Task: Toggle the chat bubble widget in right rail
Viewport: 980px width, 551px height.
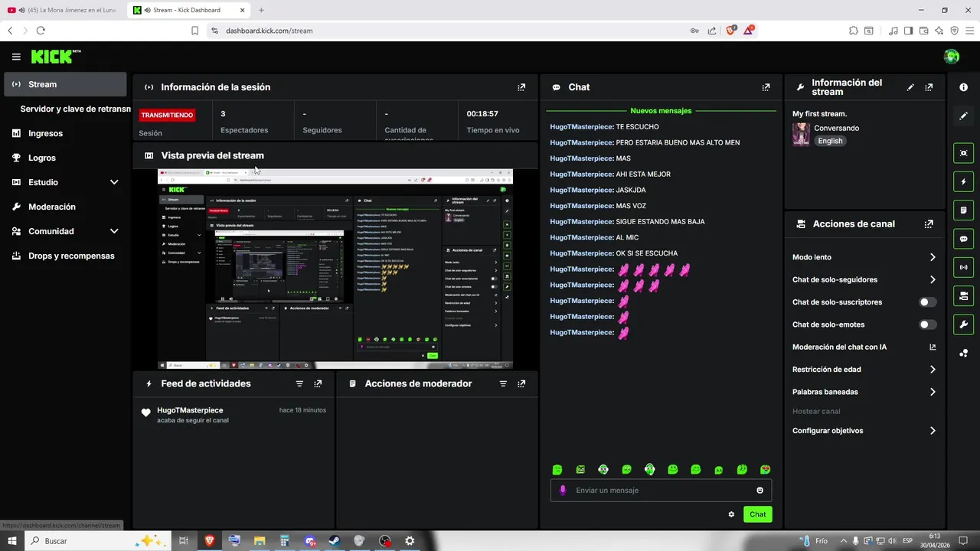Action: pos(964,239)
